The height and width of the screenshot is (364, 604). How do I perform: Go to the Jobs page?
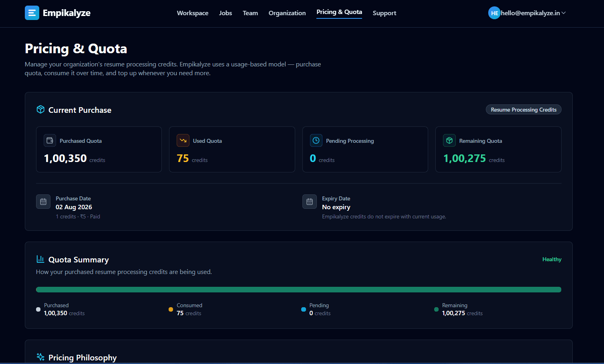pos(225,13)
